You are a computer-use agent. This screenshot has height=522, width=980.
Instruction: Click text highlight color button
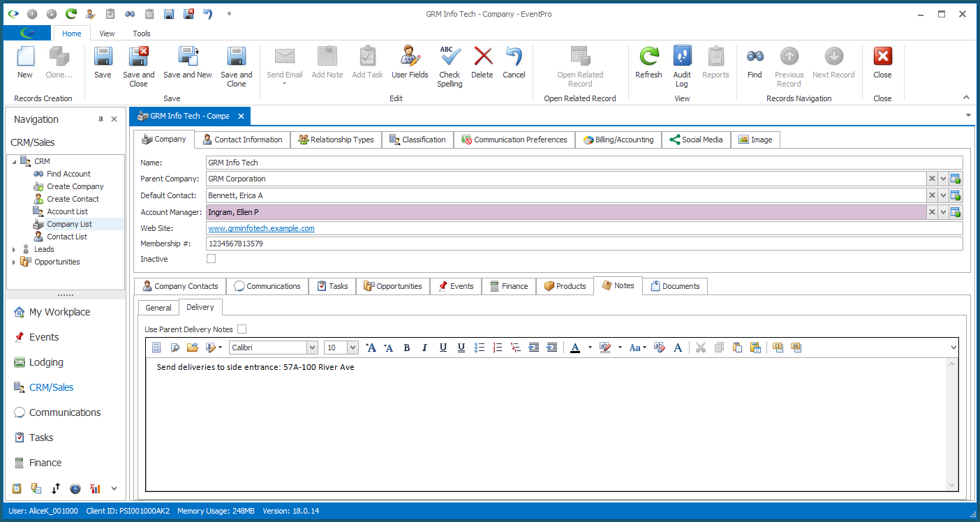[605, 348]
